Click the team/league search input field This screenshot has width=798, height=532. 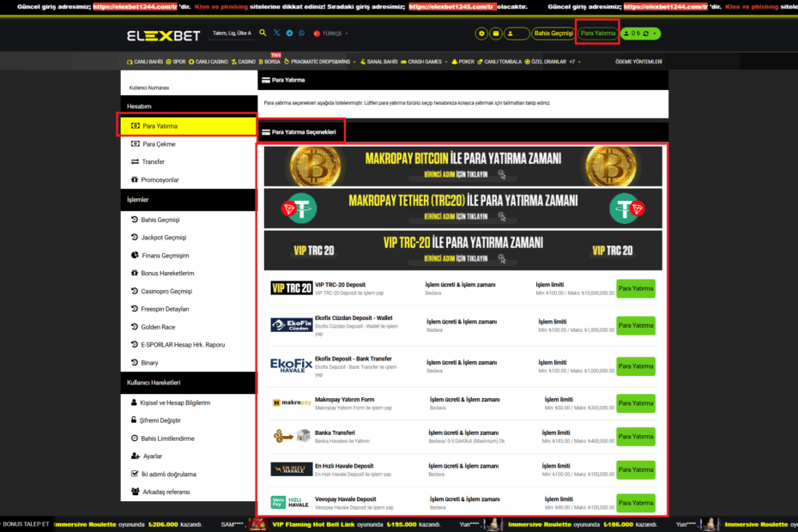click(x=231, y=33)
